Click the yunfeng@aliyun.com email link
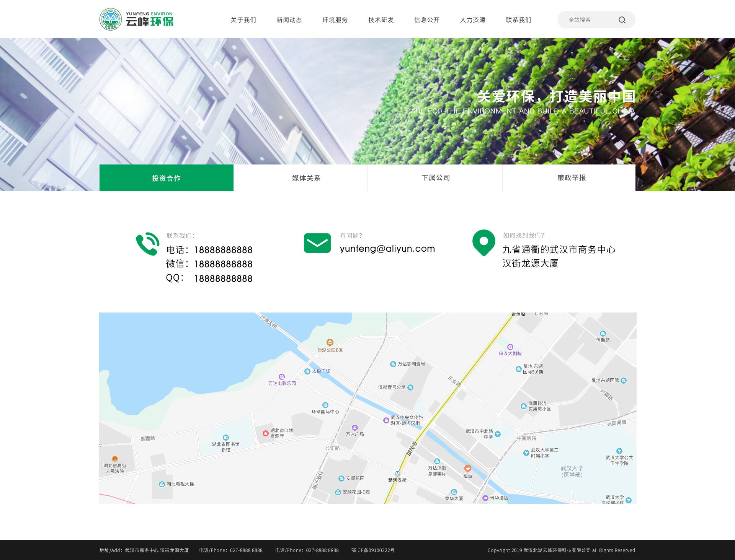Viewport: 735px width, 560px height. (387, 249)
